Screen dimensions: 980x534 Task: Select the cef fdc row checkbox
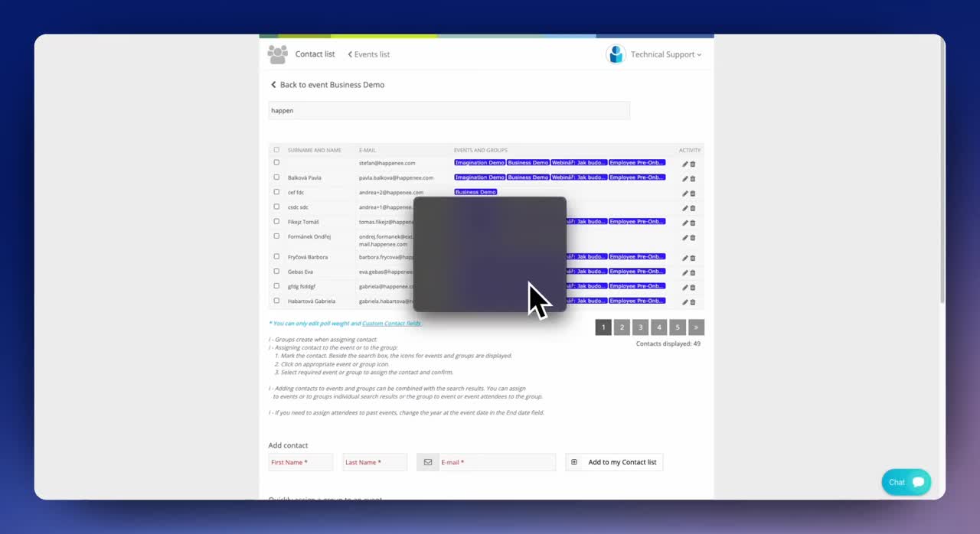(x=276, y=192)
